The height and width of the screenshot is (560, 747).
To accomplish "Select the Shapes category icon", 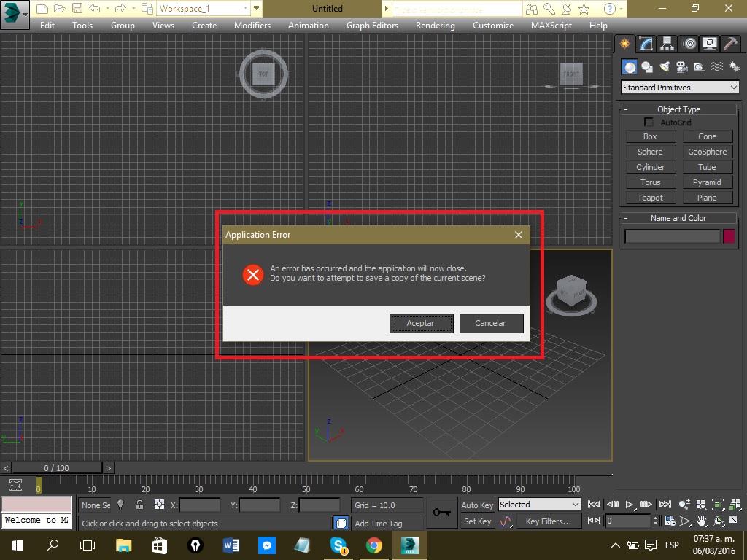I will 647,67.
